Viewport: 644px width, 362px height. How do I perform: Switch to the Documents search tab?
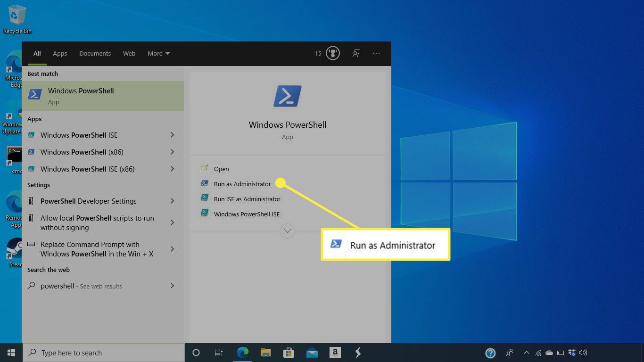tap(95, 53)
